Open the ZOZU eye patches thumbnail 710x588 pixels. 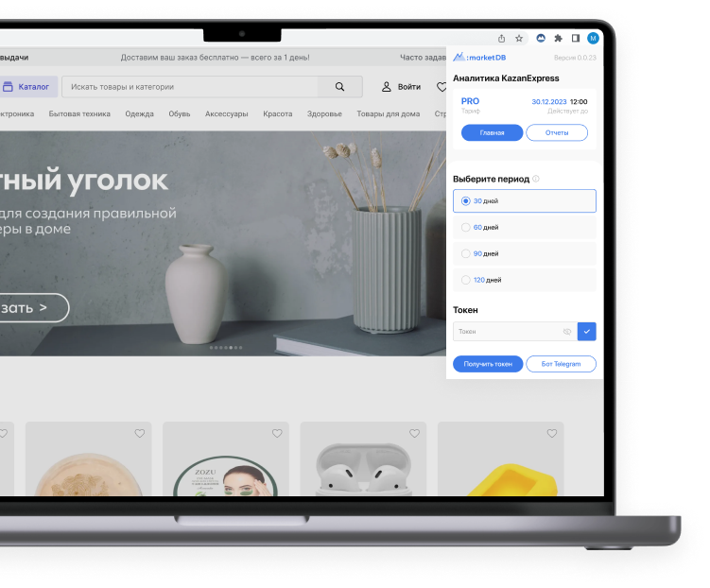[x=226, y=459]
